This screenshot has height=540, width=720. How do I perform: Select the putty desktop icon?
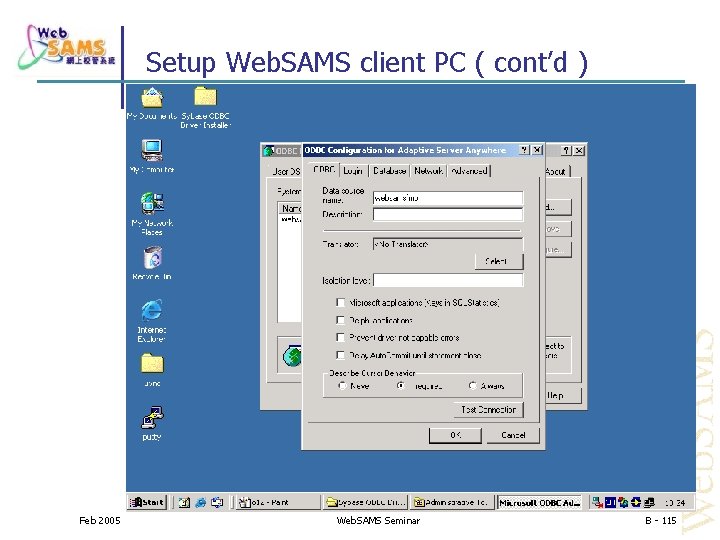pyautogui.click(x=152, y=423)
